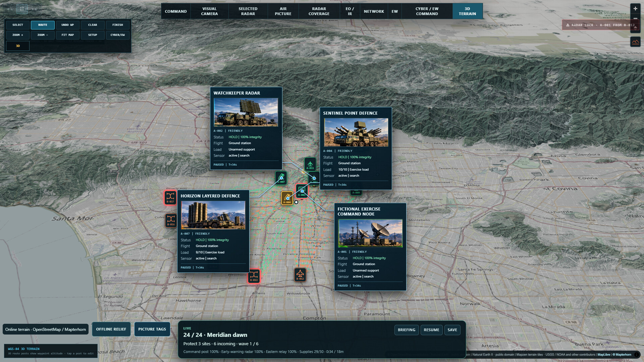
Task: Click the Watchkeeper Radar card title
Action: 237,93
